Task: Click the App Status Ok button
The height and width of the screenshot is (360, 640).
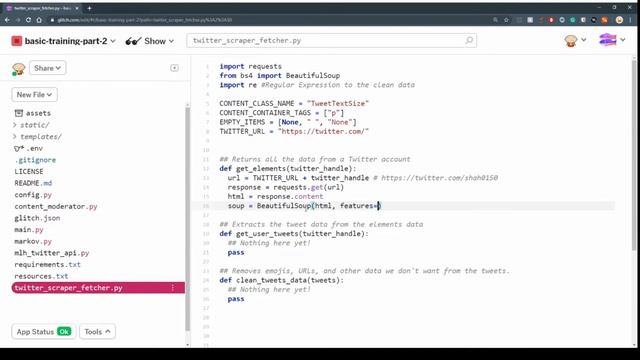Action: 43,331
